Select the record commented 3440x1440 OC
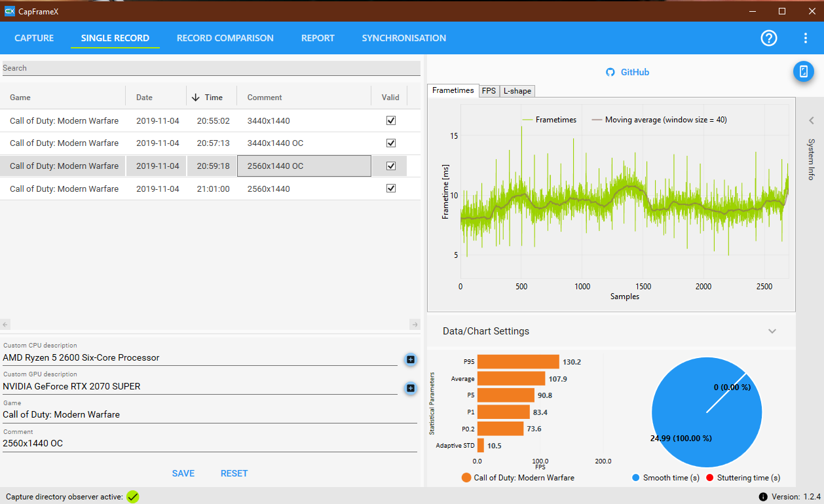Image resolution: width=824 pixels, height=504 pixels. pos(210,143)
